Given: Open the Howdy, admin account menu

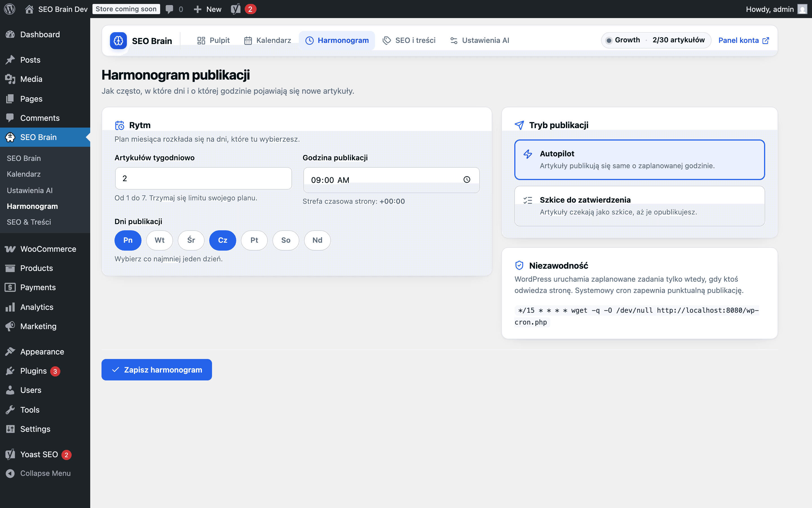Looking at the screenshot, I should point(776,9).
